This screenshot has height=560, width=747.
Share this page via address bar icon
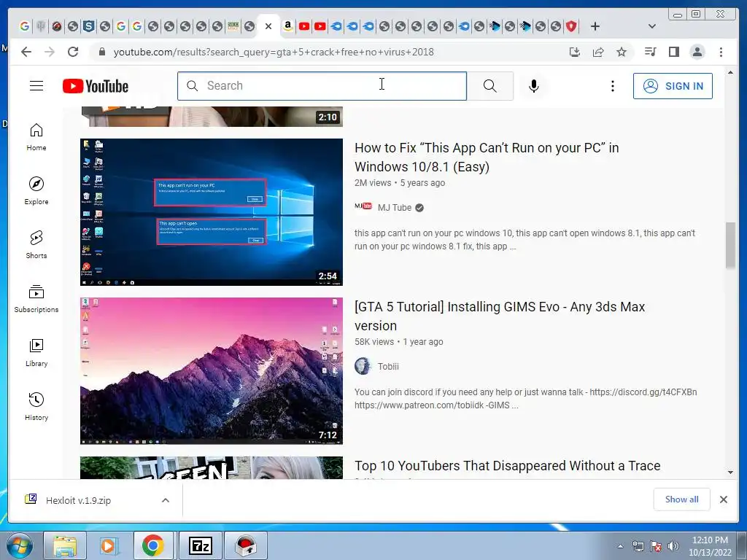[x=598, y=52]
